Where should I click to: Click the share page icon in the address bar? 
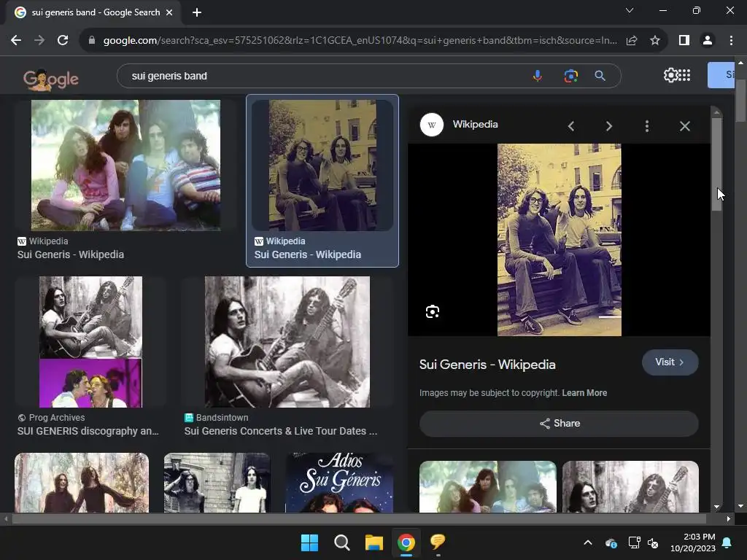[x=632, y=41]
